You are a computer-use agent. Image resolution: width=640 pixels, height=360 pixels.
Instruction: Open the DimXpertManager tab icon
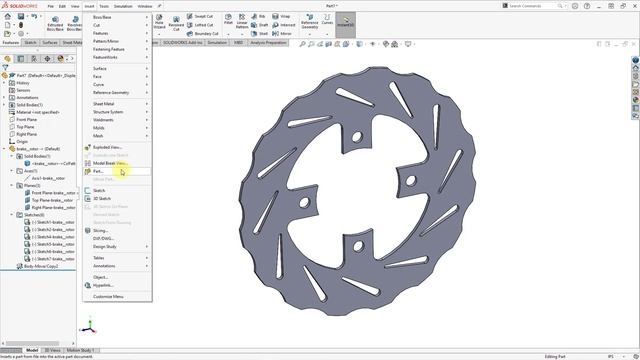click(47, 59)
